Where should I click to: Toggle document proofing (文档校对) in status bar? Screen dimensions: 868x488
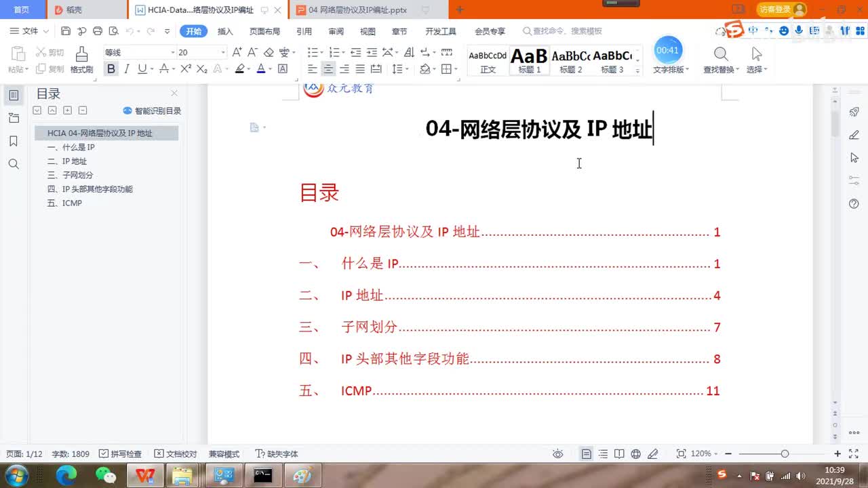point(176,454)
